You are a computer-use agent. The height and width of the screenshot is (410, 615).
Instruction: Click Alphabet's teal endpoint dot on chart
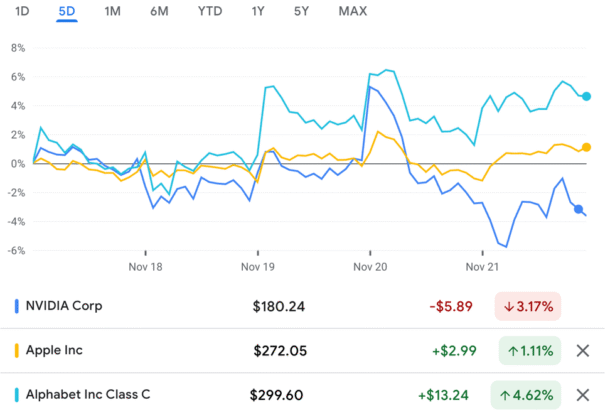point(587,97)
